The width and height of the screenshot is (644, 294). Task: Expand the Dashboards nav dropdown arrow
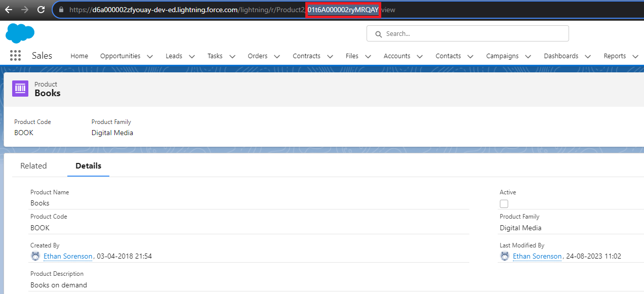point(588,56)
